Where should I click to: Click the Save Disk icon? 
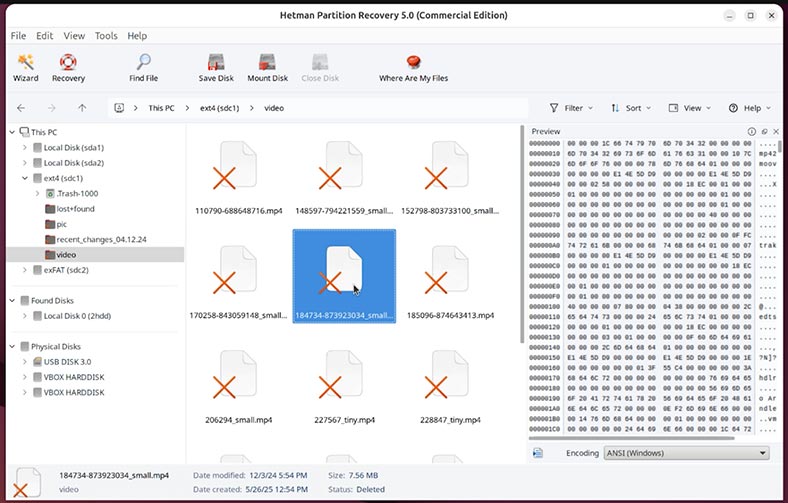(216, 68)
